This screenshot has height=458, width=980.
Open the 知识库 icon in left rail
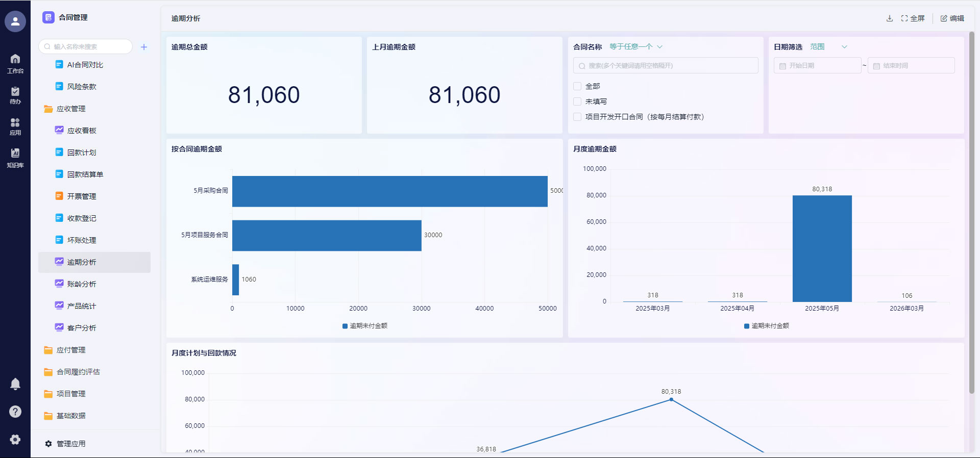(15, 157)
